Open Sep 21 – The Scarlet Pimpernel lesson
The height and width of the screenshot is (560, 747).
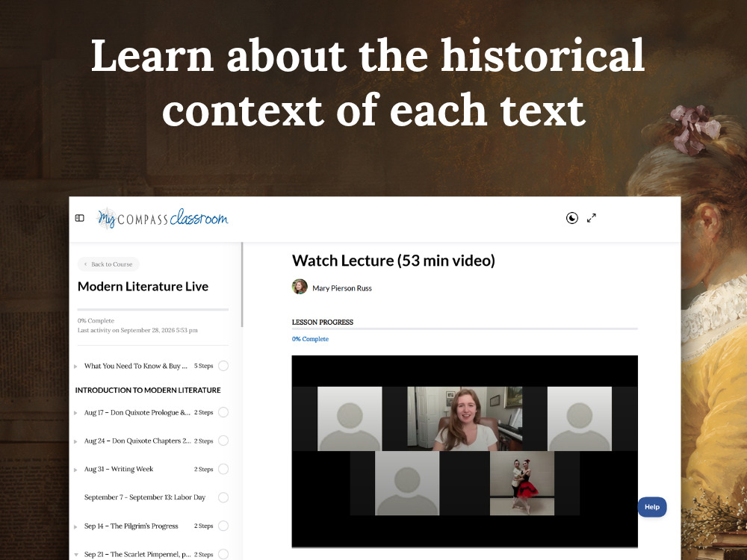tap(137, 554)
